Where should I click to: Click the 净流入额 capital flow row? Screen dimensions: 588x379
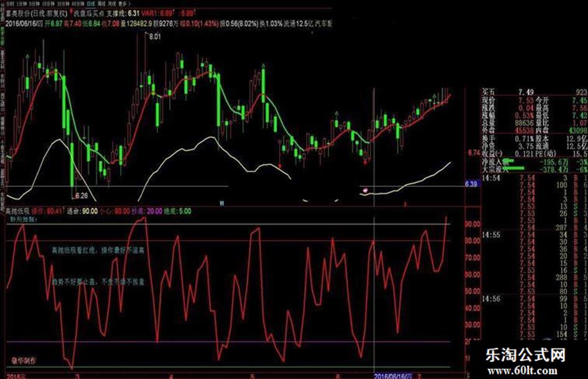pos(534,162)
